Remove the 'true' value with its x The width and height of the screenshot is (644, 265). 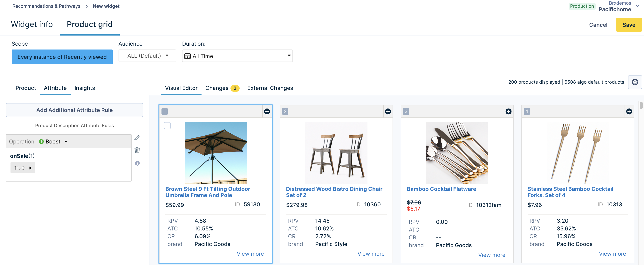[30, 168]
